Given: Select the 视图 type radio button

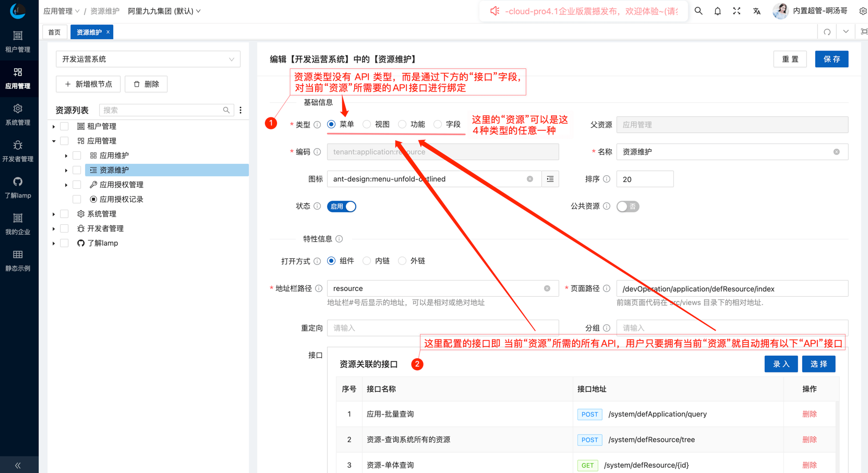Looking at the screenshot, I should pyautogui.click(x=367, y=125).
